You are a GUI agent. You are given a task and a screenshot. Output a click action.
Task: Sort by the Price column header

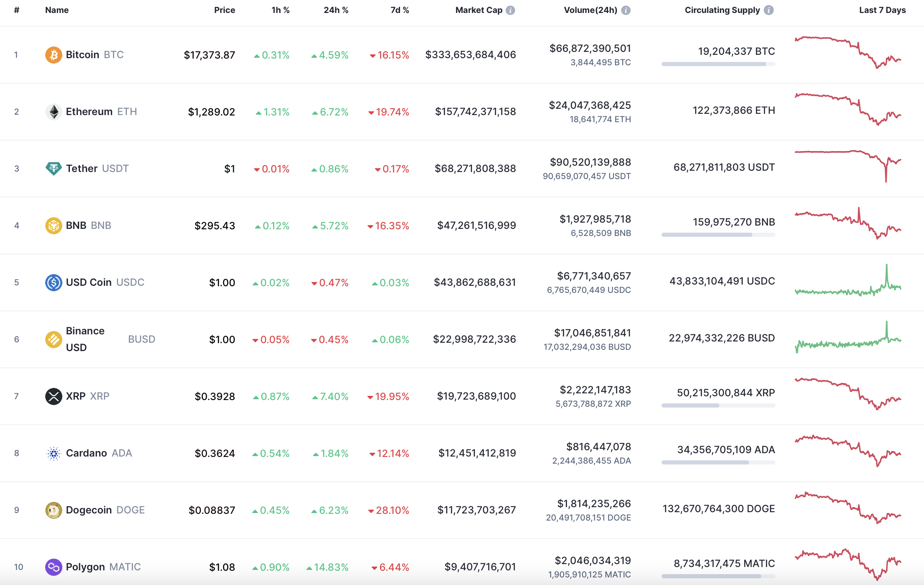[x=224, y=10]
